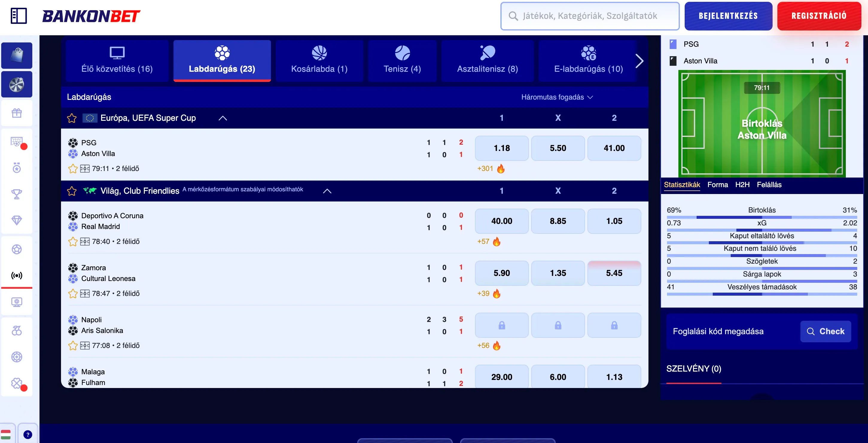The image size is (868, 443).
Task: Open the cherry slots icon
Action: pyautogui.click(x=16, y=331)
